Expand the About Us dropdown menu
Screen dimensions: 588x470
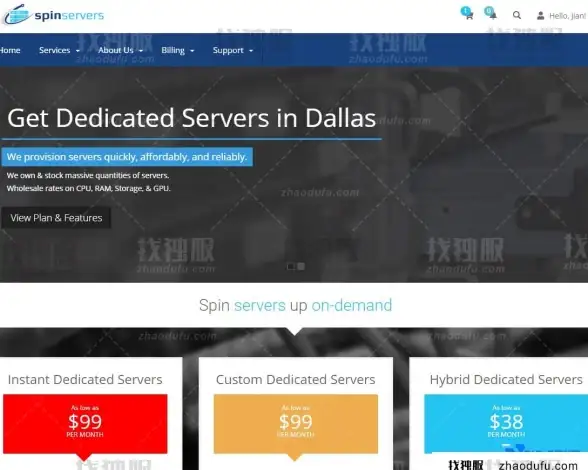click(120, 50)
